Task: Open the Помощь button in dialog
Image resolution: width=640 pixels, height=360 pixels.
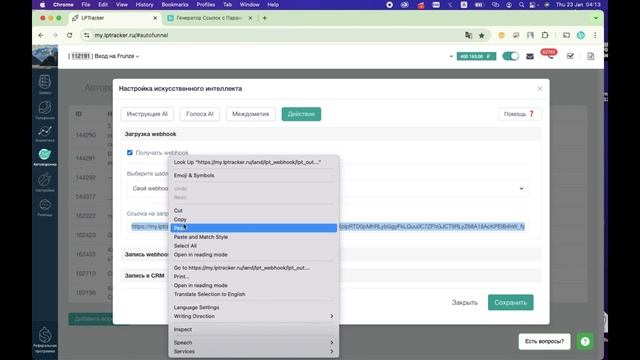Action: [x=520, y=114]
